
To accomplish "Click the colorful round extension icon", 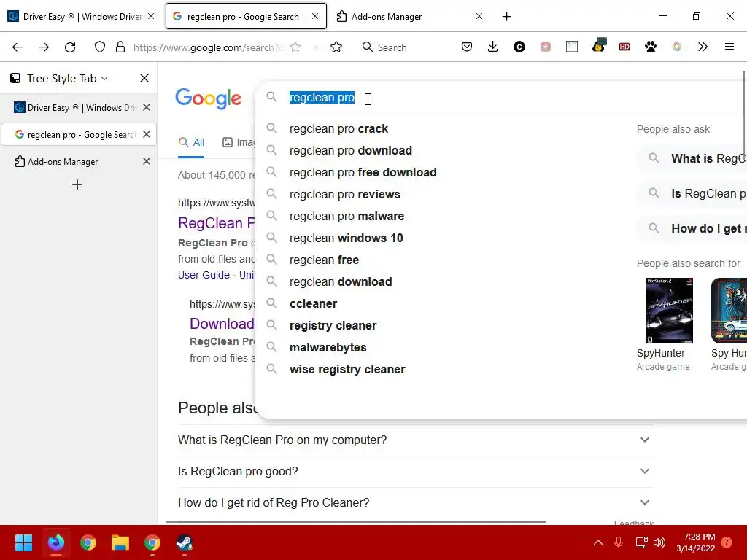I will (x=676, y=47).
